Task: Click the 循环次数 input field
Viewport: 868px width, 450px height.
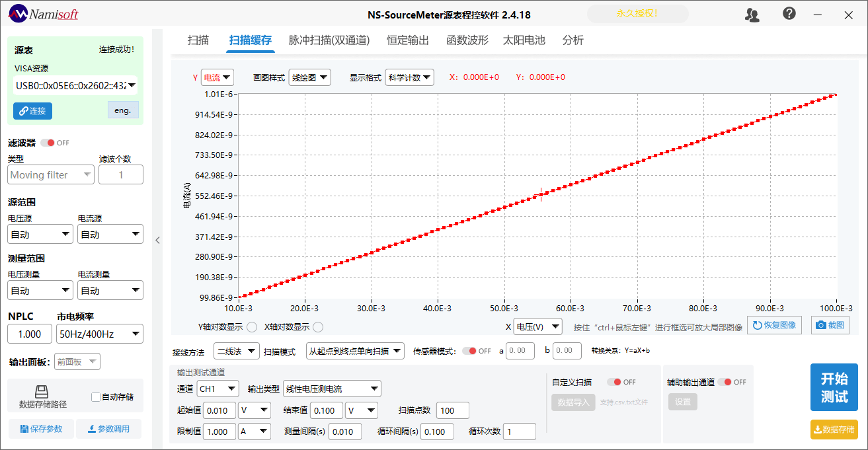Action: tap(520, 431)
